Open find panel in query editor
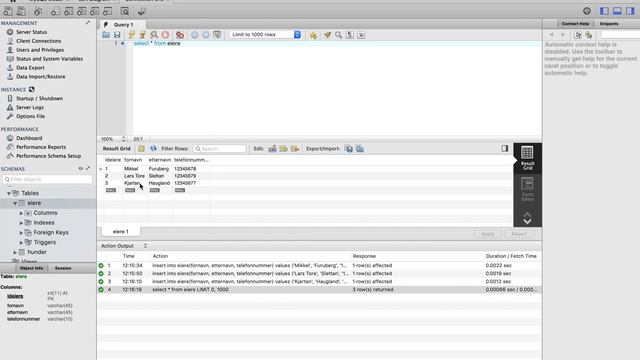 point(338,35)
